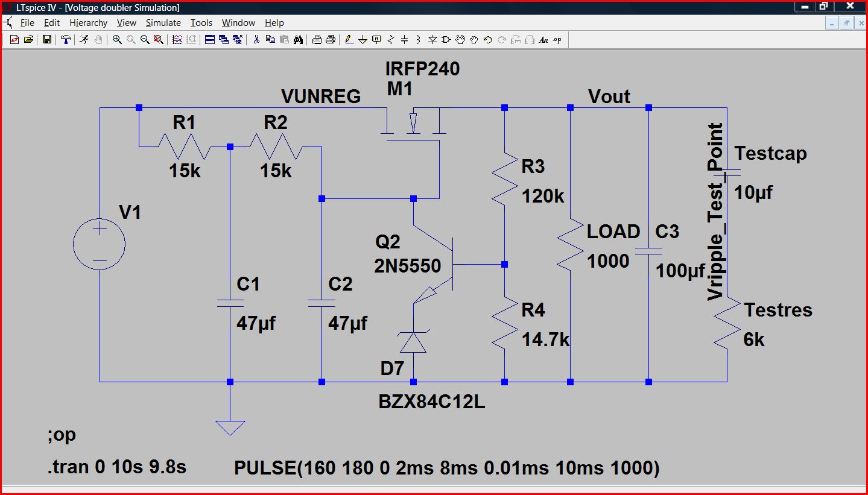Zoom in with the plus magnifier

coord(117,40)
